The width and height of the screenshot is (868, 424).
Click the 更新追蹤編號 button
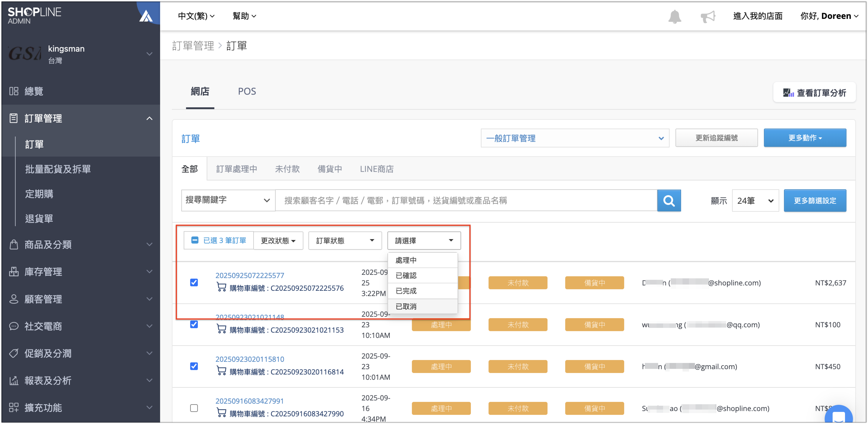point(716,138)
